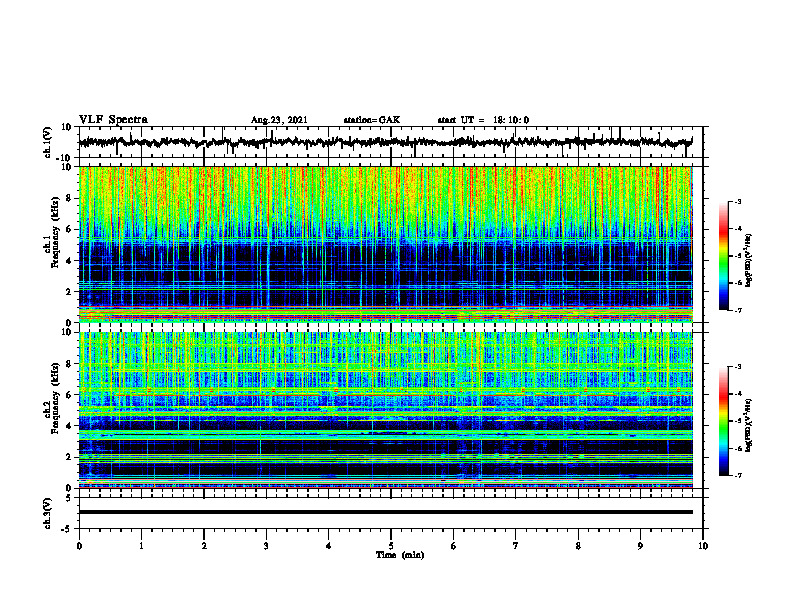Click time-axis tick label "1"

tap(141, 546)
